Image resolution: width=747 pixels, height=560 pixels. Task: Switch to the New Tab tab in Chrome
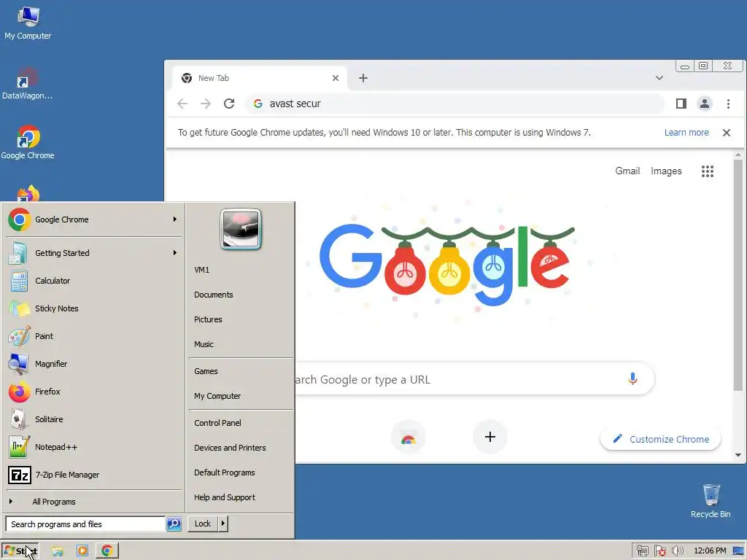point(260,78)
